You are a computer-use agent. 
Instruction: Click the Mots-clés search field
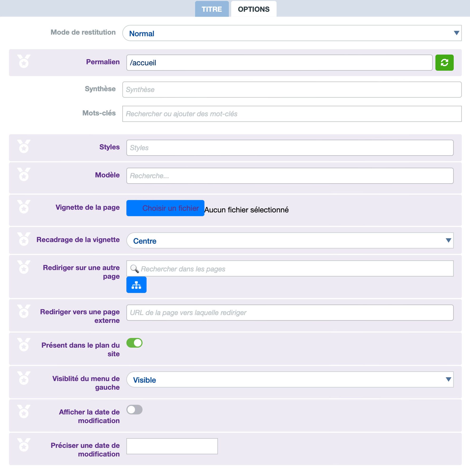coord(292,114)
